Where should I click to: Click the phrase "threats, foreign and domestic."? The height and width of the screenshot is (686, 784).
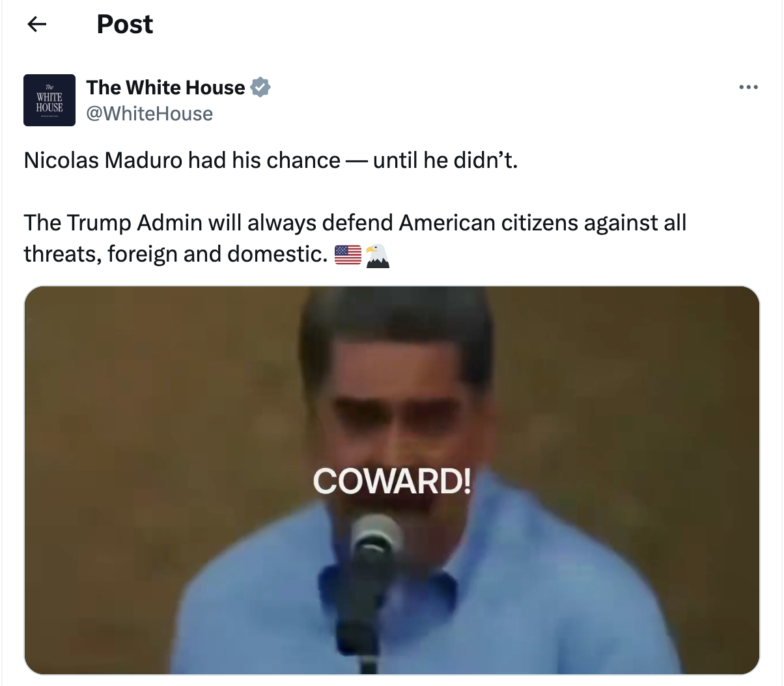pos(176,254)
